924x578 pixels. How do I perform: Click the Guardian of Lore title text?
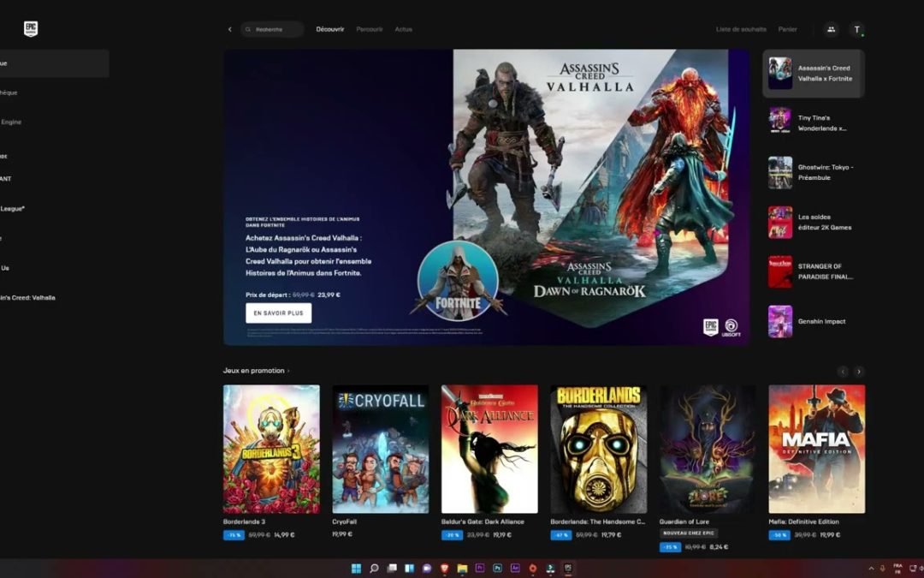coord(684,521)
